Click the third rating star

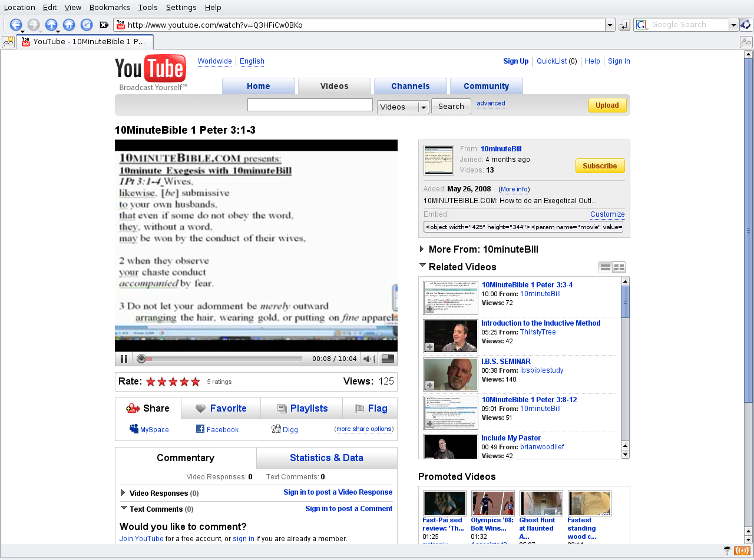pos(173,382)
